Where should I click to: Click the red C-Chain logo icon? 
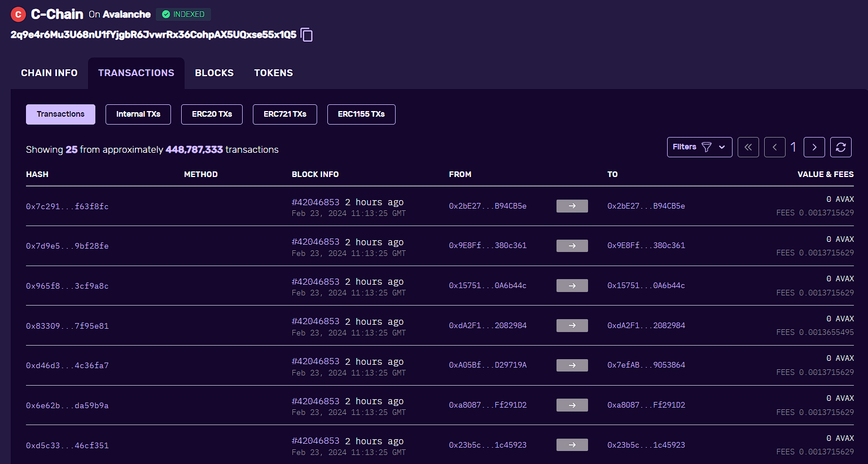point(18,14)
